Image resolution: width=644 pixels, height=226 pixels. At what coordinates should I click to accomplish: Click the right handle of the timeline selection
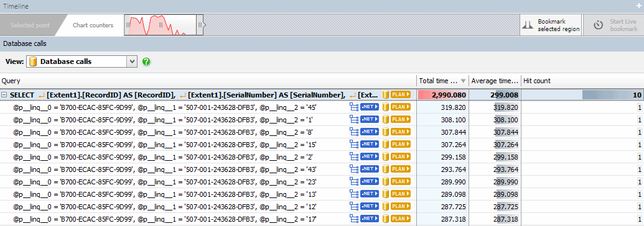pyautogui.click(x=200, y=25)
